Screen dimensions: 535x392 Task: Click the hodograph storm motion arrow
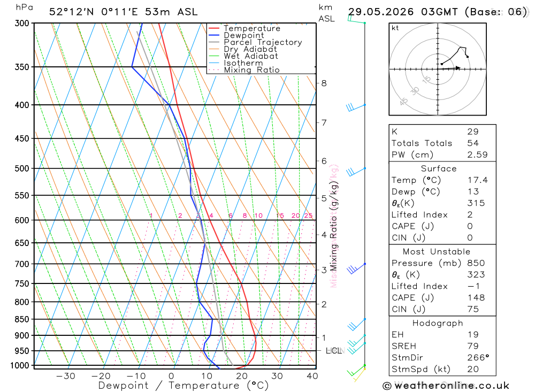pos(449,68)
